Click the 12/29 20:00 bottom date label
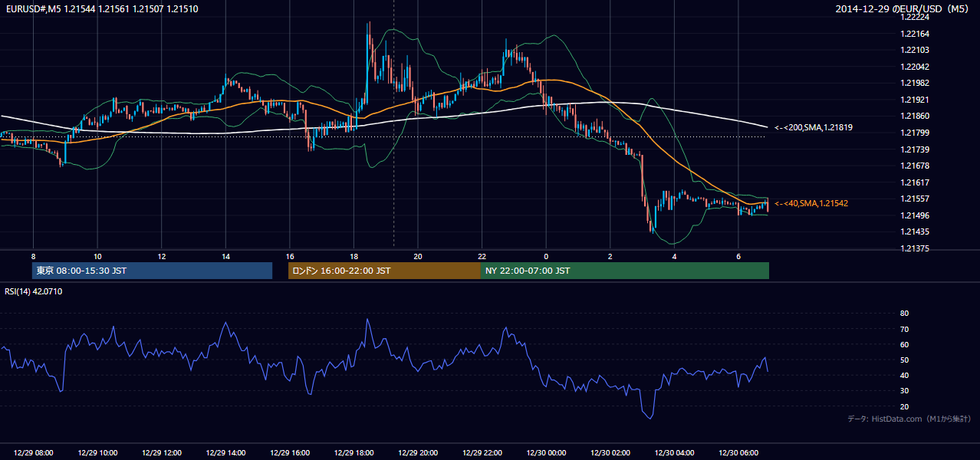The width and height of the screenshot is (980, 460). [x=418, y=453]
